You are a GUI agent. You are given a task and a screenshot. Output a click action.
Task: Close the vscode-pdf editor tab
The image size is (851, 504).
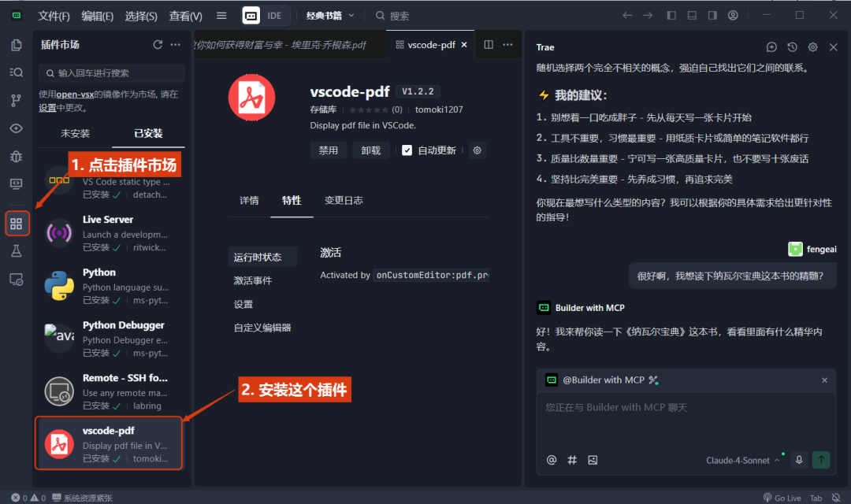click(x=464, y=45)
